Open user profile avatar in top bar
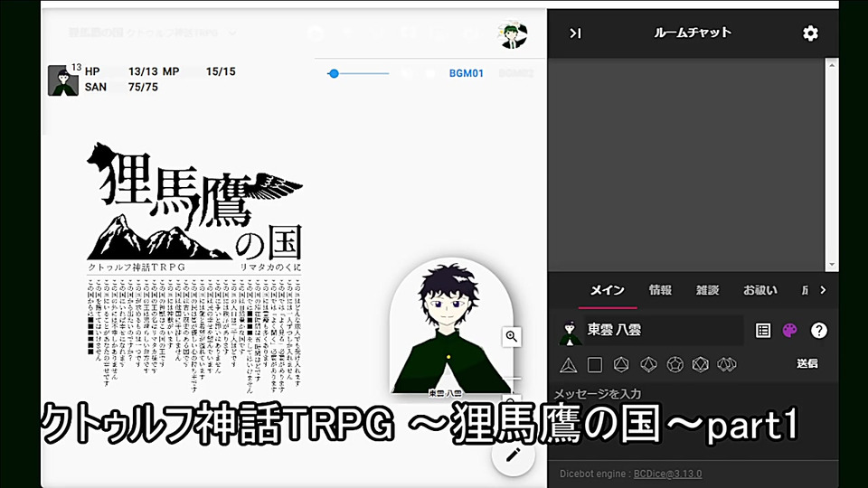This screenshot has width=868, height=488. click(512, 34)
